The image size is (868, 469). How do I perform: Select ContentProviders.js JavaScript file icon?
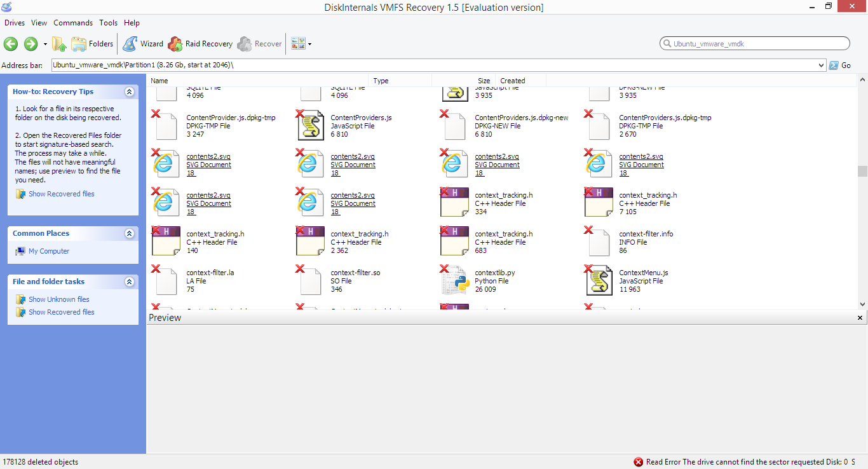click(x=311, y=126)
